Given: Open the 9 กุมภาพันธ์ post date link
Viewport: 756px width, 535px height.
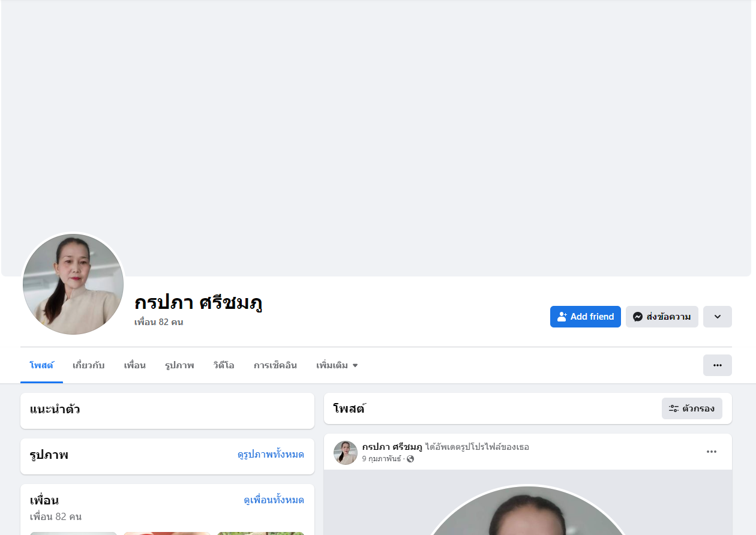Looking at the screenshot, I should pyautogui.click(x=382, y=459).
